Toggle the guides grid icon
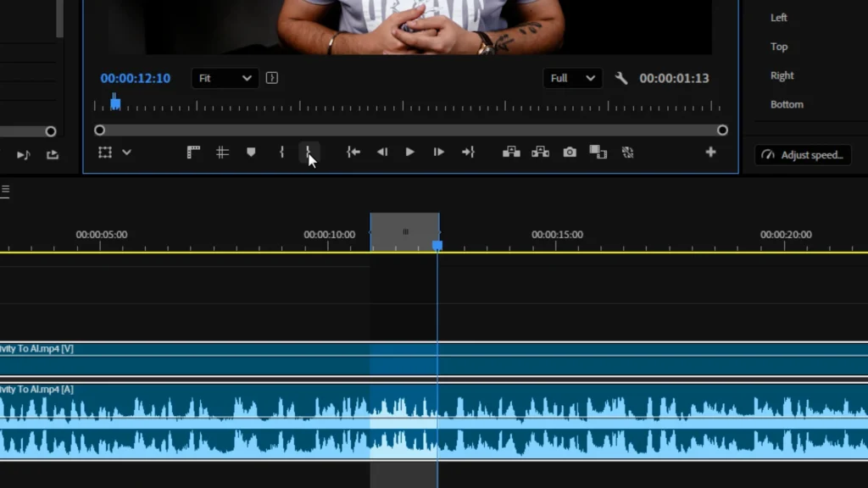 click(222, 152)
